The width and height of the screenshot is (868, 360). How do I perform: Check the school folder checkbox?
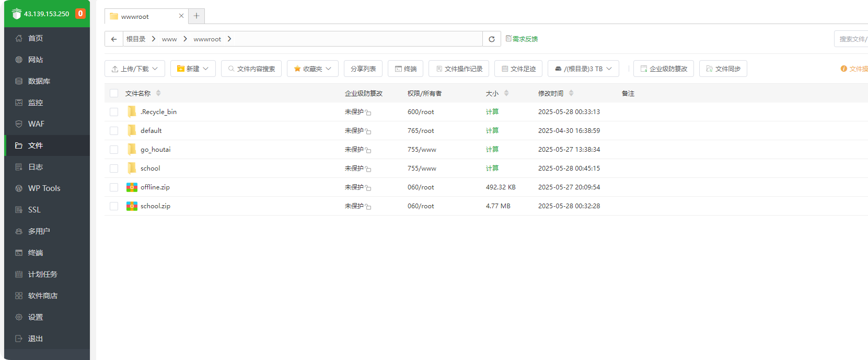[114, 168]
